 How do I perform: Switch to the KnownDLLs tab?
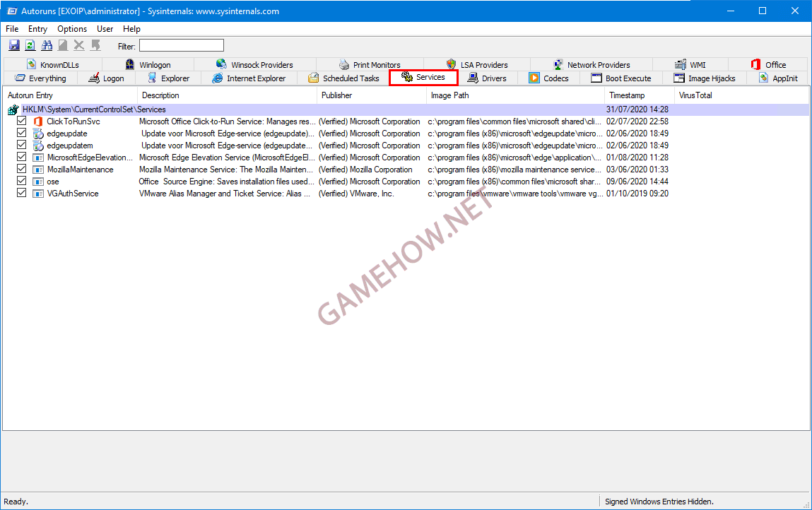point(53,65)
